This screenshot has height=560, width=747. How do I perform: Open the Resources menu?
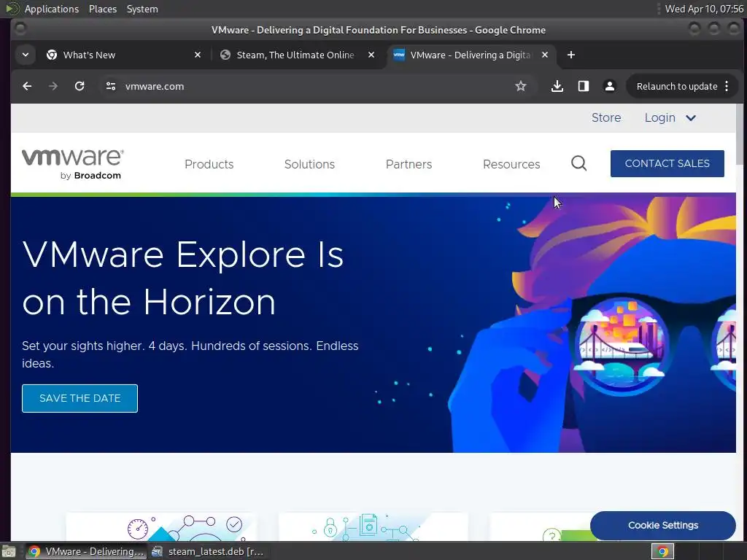pyautogui.click(x=511, y=164)
